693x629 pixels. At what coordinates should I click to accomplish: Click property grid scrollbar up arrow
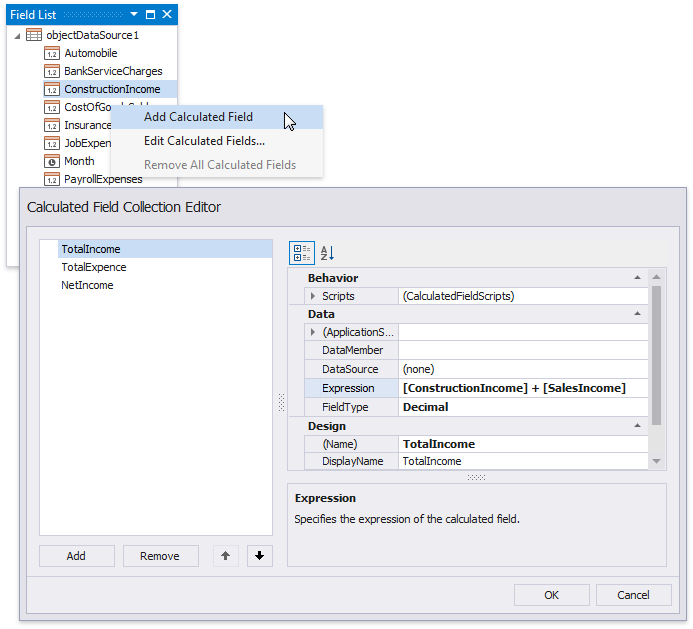(656, 277)
